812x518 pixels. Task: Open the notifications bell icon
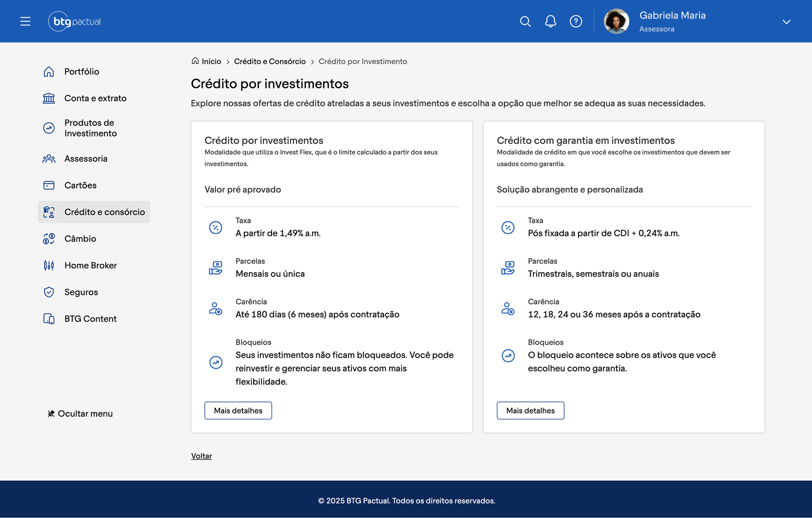click(x=551, y=21)
